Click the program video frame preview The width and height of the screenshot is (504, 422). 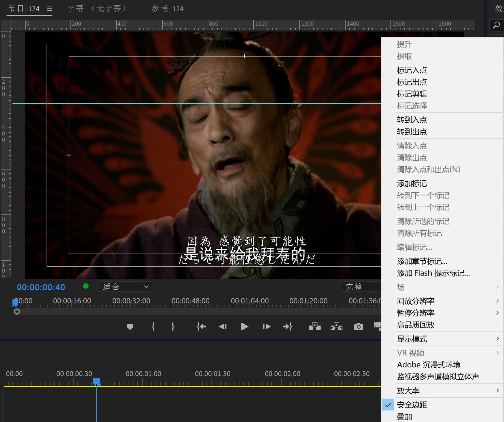[203, 155]
